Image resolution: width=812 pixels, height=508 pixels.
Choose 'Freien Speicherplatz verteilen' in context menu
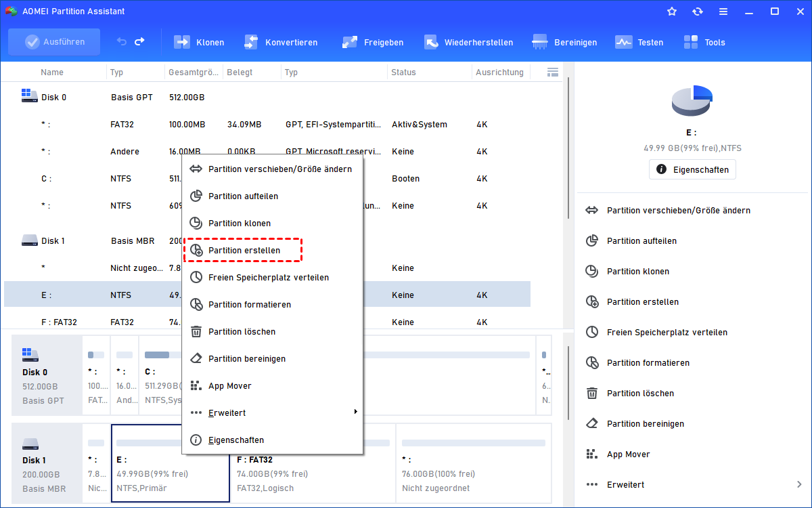[x=272, y=277]
